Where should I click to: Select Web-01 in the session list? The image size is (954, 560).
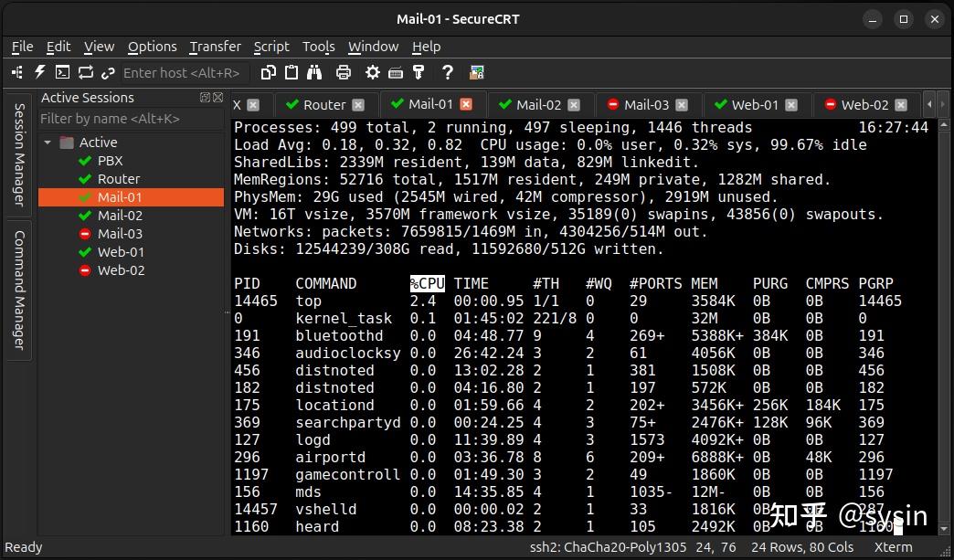pos(119,252)
